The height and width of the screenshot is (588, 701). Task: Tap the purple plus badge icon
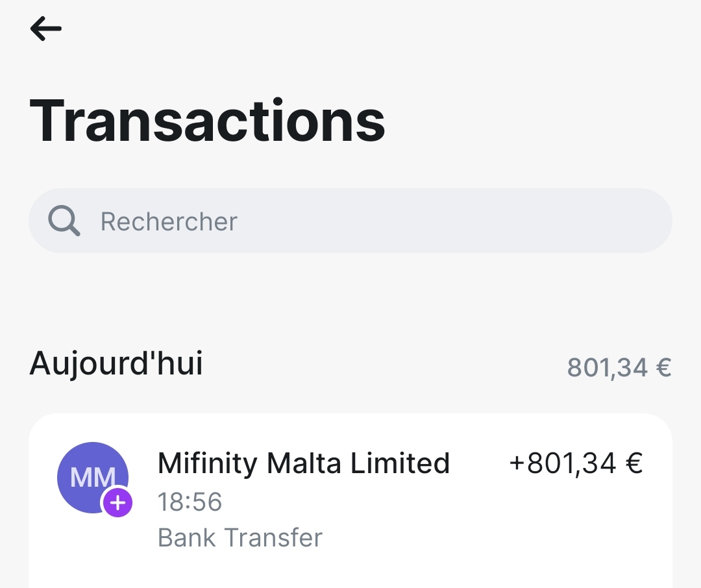117,502
